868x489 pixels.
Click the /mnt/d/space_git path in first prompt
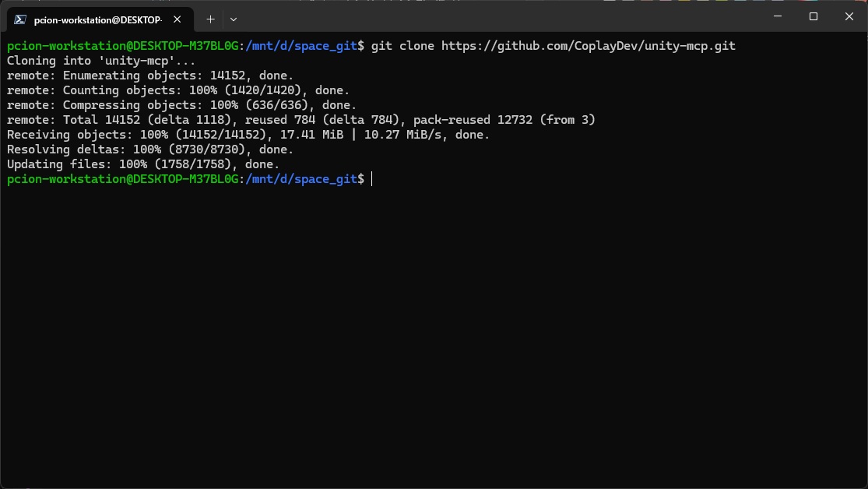(300, 46)
